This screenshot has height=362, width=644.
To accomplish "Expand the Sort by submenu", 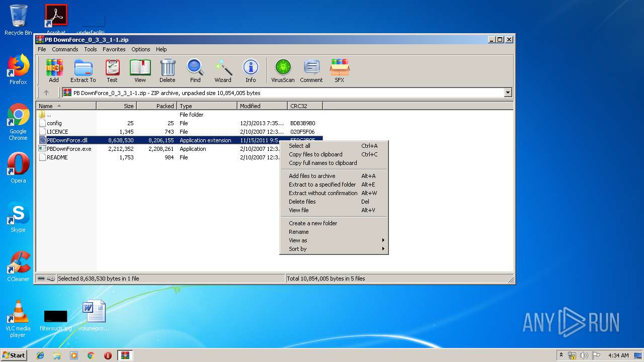I will (334, 249).
